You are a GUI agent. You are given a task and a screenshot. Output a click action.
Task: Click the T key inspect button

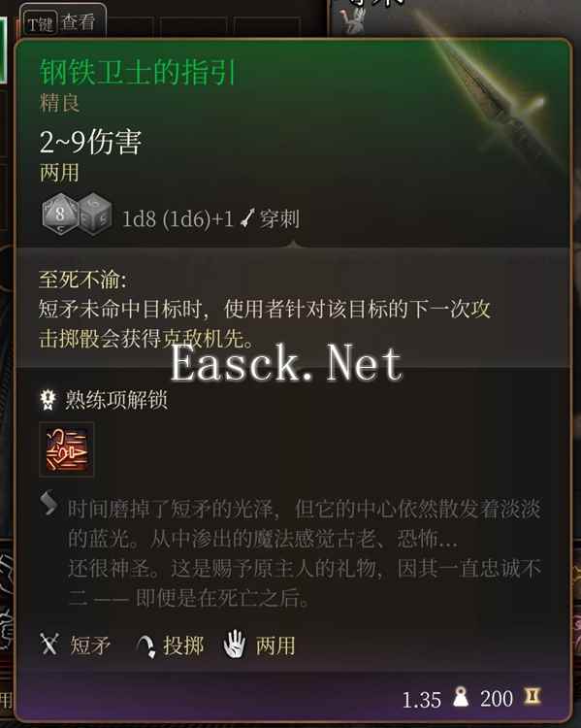click(x=64, y=21)
